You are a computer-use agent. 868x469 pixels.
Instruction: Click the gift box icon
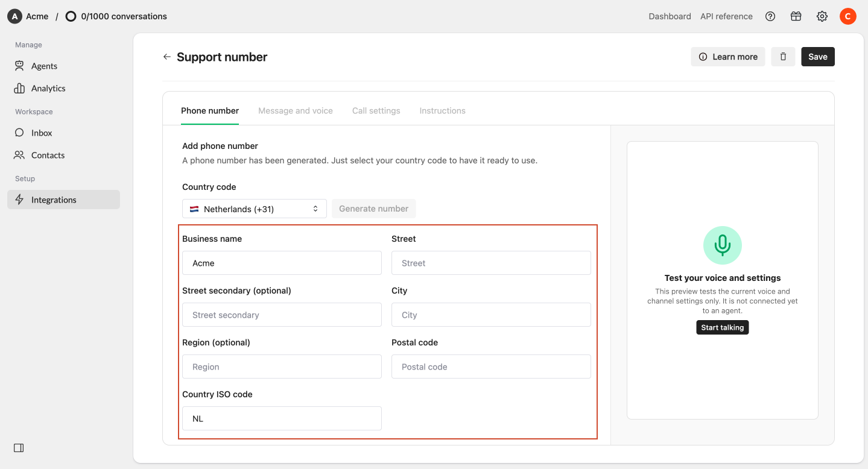coord(796,16)
